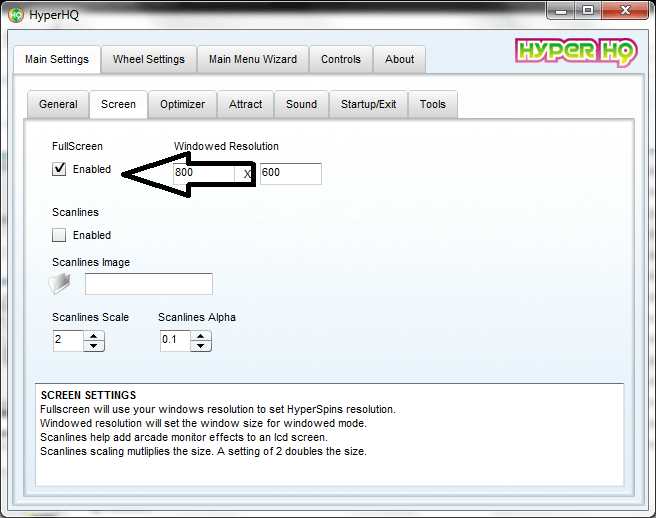Click the Windowed Resolution label

pos(226,146)
